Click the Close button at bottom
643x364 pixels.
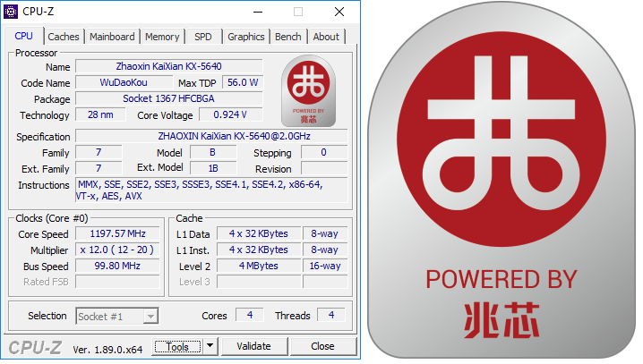click(x=322, y=346)
